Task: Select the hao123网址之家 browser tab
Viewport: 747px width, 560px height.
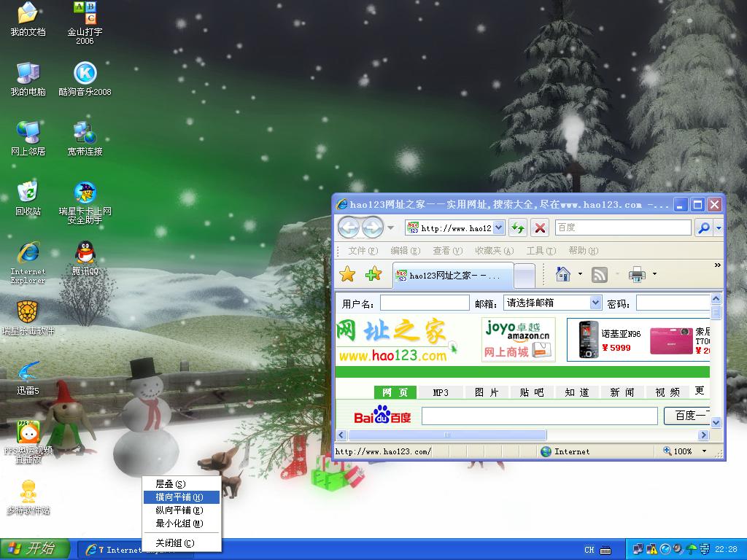Action: point(453,275)
